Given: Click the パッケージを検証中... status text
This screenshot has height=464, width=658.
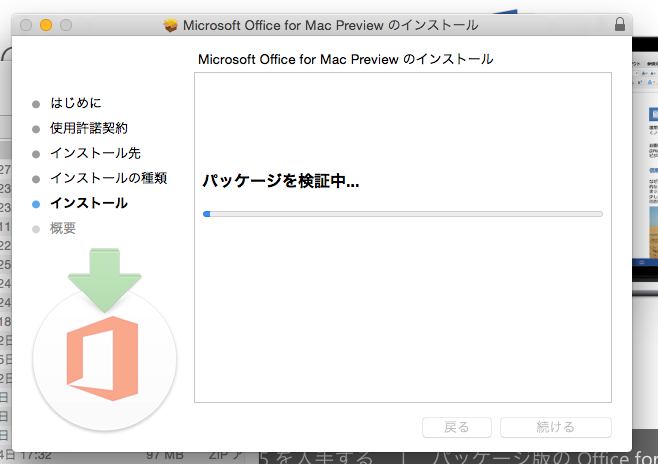Looking at the screenshot, I should pos(281,181).
